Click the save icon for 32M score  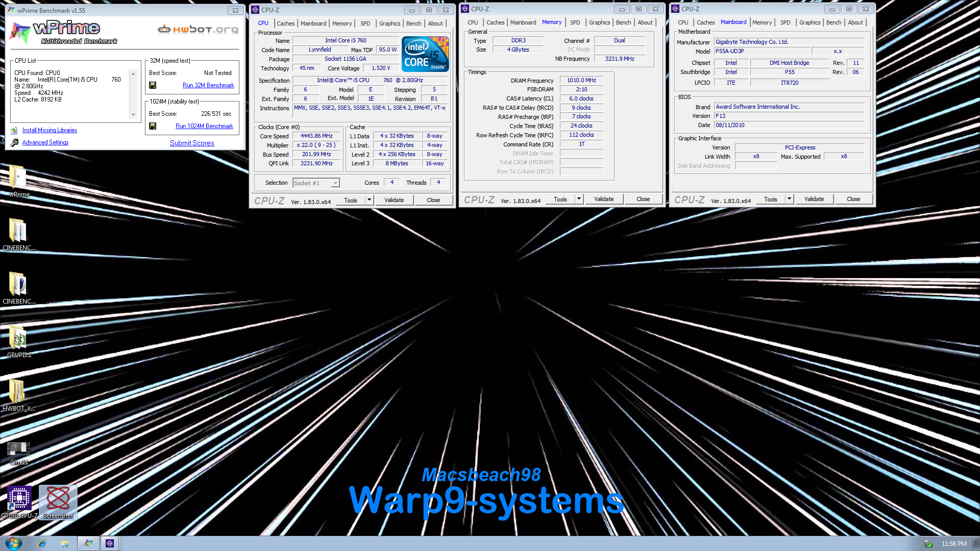point(153,85)
